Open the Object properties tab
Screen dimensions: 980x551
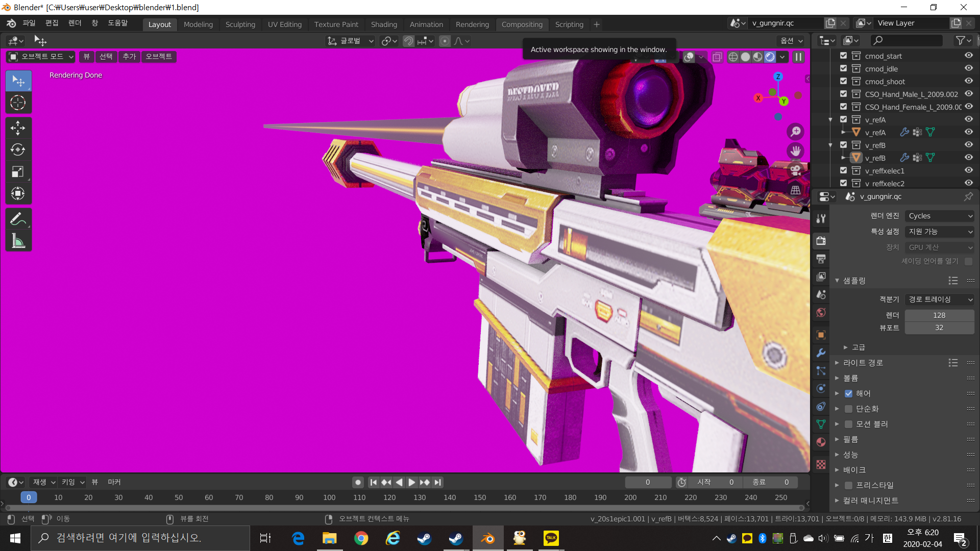pyautogui.click(x=821, y=335)
